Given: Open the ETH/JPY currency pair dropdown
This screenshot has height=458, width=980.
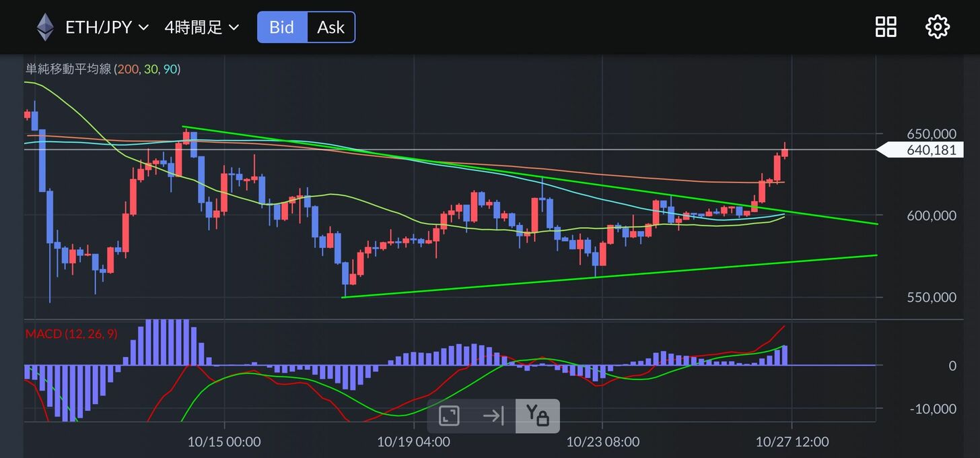Looking at the screenshot, I should coord(106,28).
